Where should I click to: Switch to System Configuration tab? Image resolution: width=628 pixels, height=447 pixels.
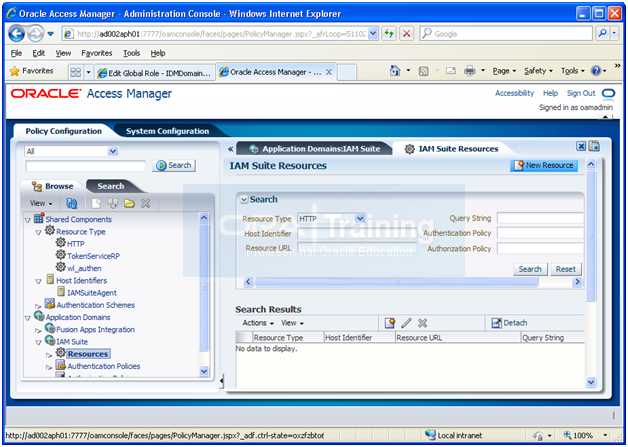click(167, 131)
